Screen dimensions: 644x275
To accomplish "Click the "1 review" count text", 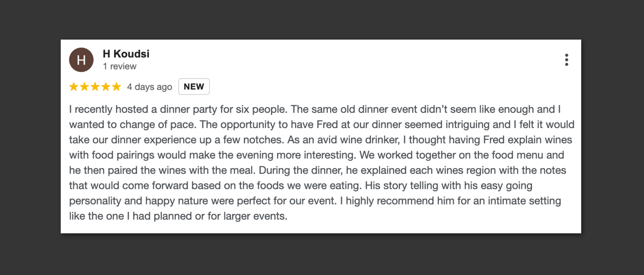I will tap(120, 66).
